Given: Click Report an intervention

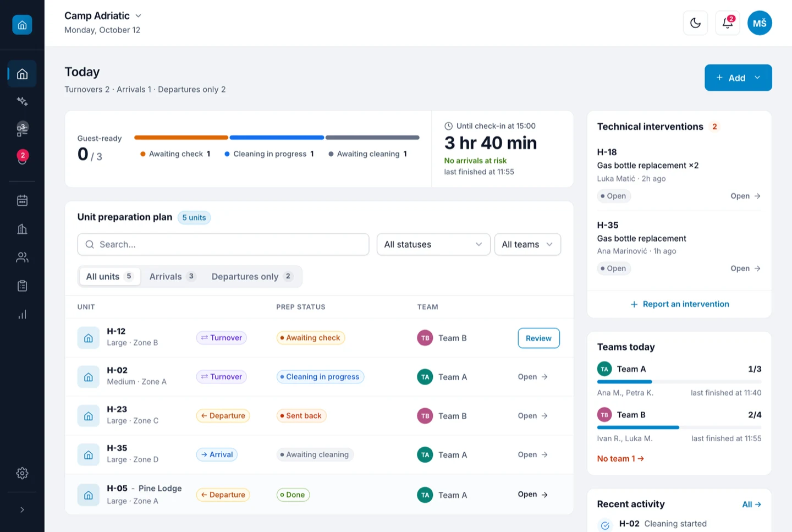Looking at the screenshot, I should [679, 304].
